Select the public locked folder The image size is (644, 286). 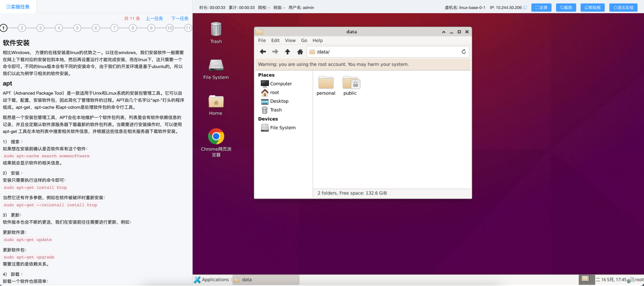(350, 84)
